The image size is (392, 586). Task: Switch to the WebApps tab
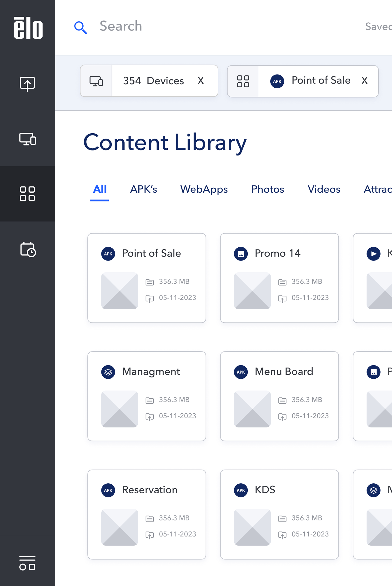(x=204, y=189)
